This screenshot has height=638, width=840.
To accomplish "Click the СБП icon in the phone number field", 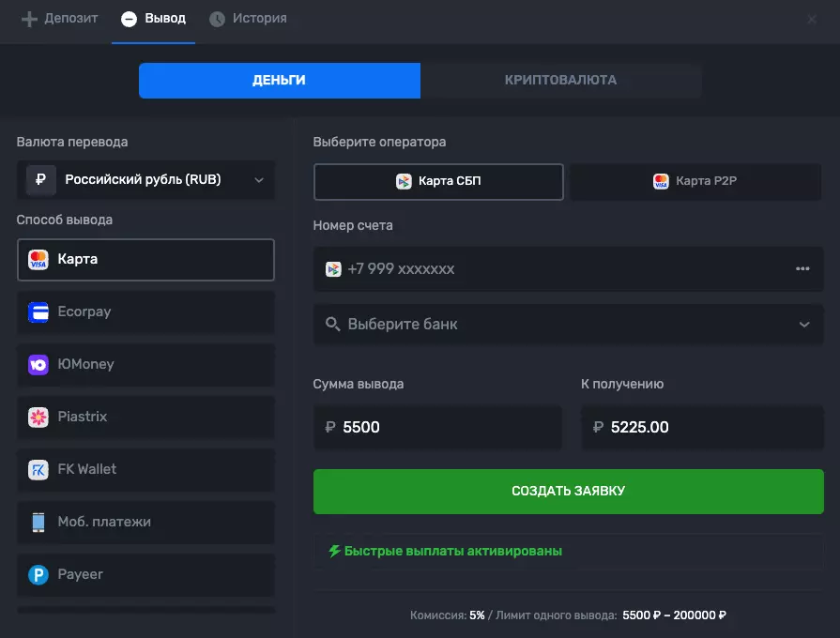I will point(334,269).
